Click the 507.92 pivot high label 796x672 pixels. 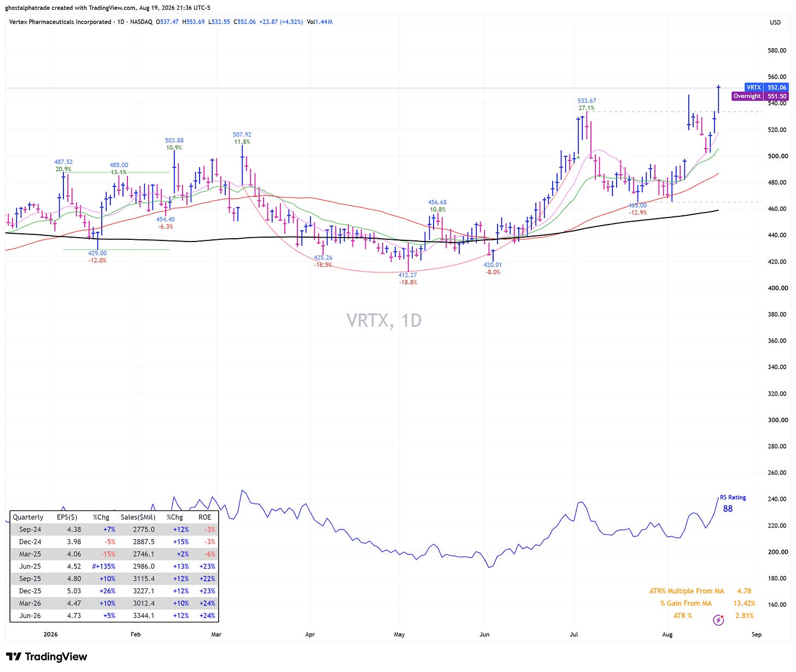tap(242, 134)
